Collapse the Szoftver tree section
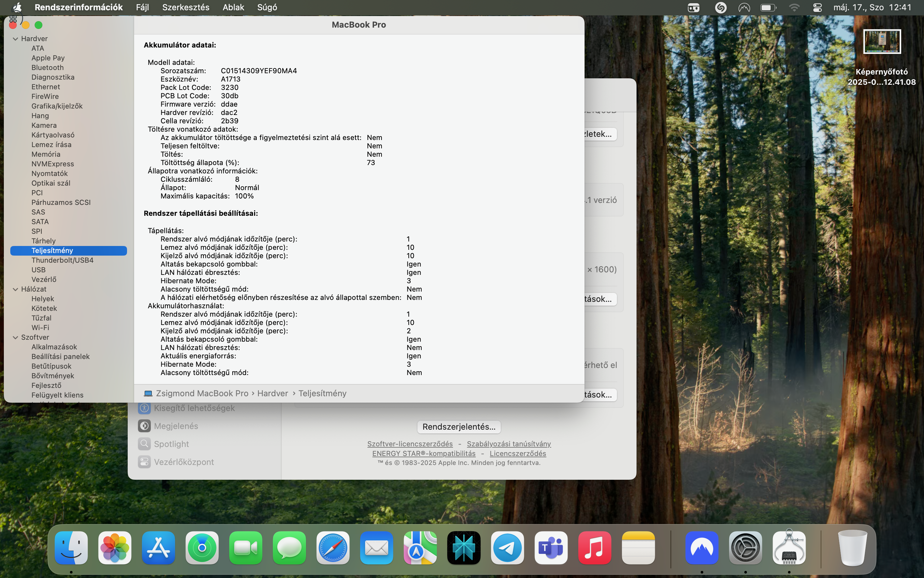This screenshot has width=924, height=578. click(15, 337)
